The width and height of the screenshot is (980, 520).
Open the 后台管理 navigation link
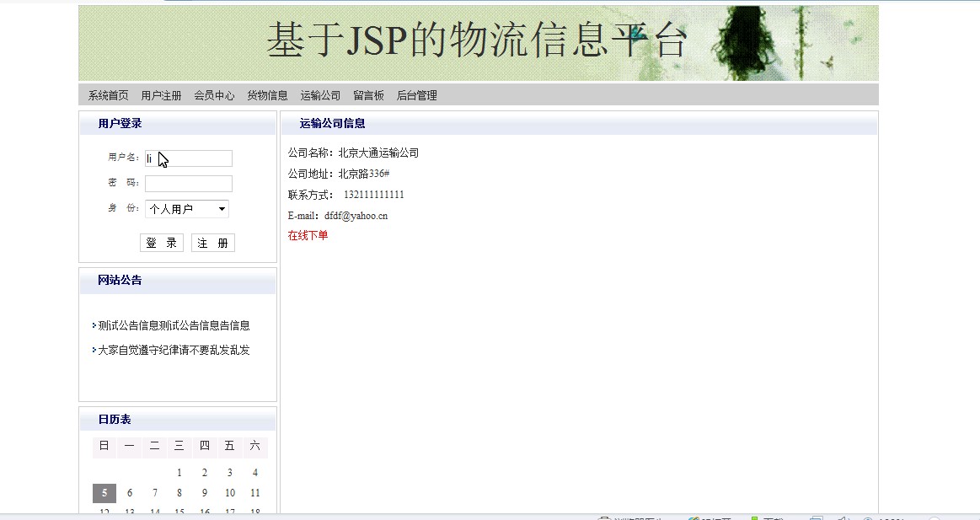pyautogui.click(x=417, y=95)
